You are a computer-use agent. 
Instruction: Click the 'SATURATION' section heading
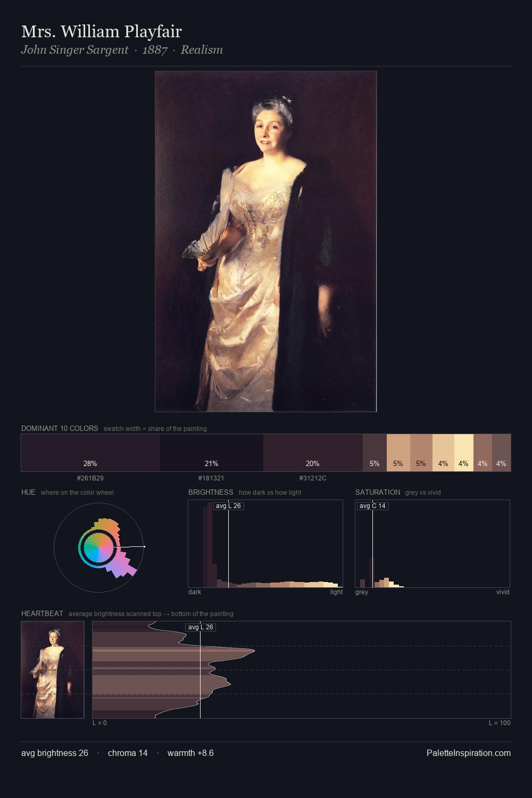[378, 492]
